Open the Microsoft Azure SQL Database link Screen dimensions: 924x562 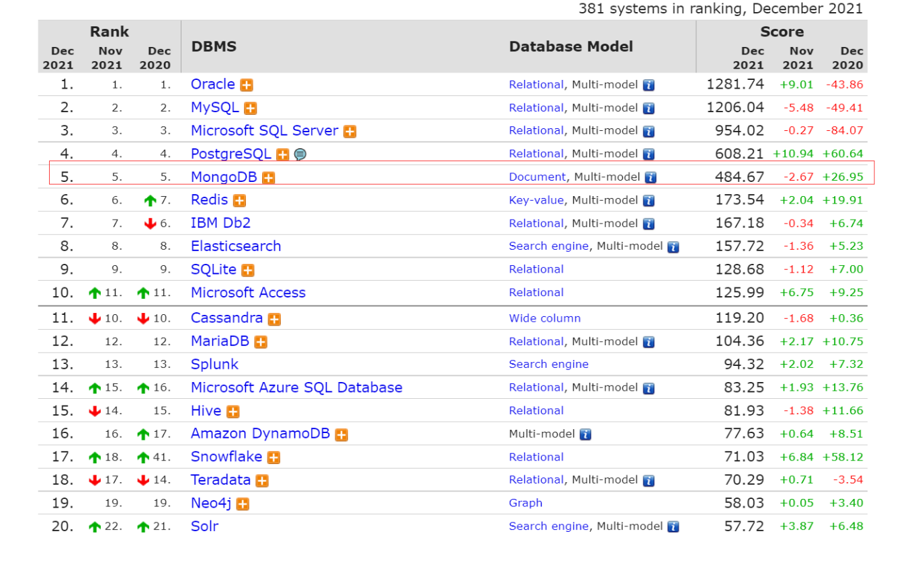coord(296,387)
